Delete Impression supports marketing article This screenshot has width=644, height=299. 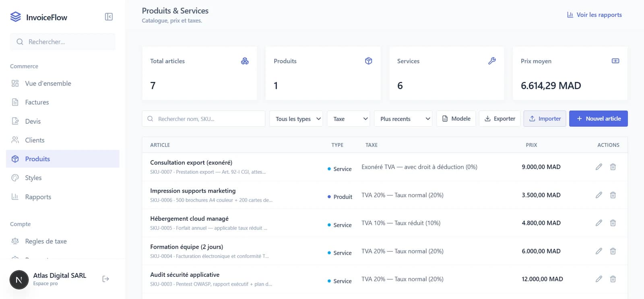coord(613,195)
